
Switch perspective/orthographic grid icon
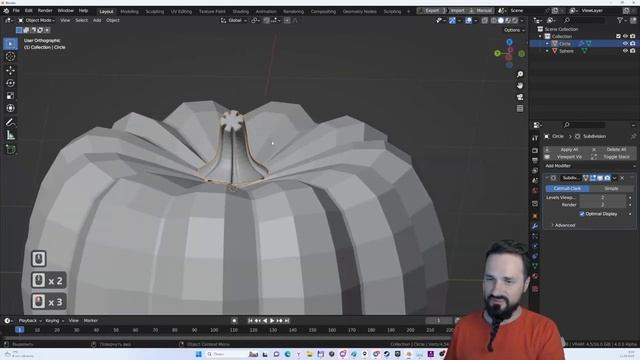520,109
